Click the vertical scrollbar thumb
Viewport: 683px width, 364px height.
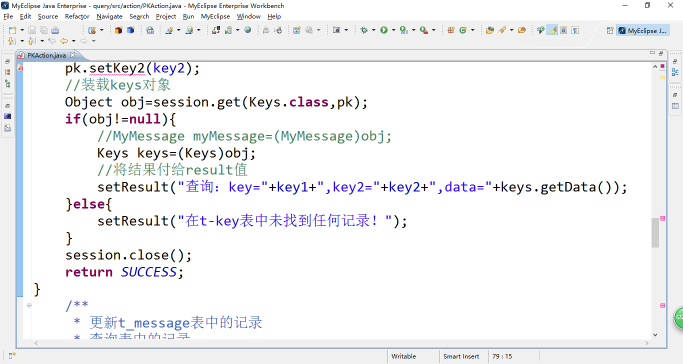pos(655,233)
